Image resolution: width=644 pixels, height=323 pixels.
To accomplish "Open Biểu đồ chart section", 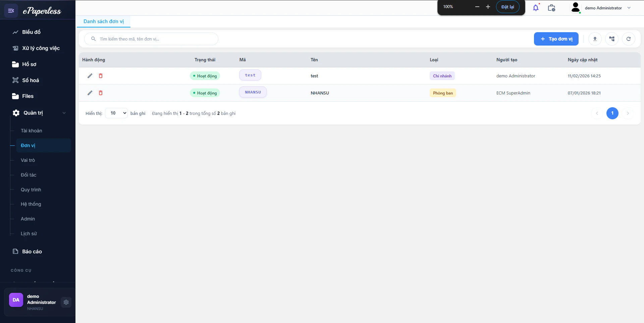I will pos(31,32).
